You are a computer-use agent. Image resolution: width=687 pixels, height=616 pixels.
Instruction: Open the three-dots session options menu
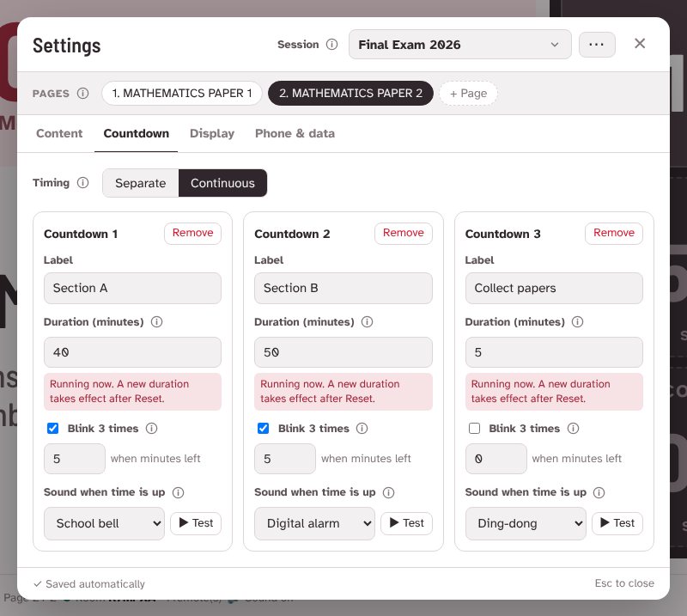click(x=597, y=45)
